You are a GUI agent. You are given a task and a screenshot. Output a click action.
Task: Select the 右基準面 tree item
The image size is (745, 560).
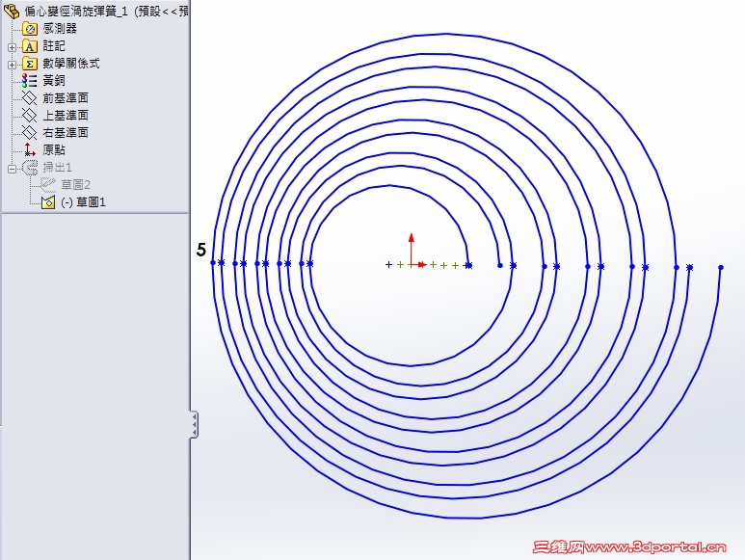(66, 132)
